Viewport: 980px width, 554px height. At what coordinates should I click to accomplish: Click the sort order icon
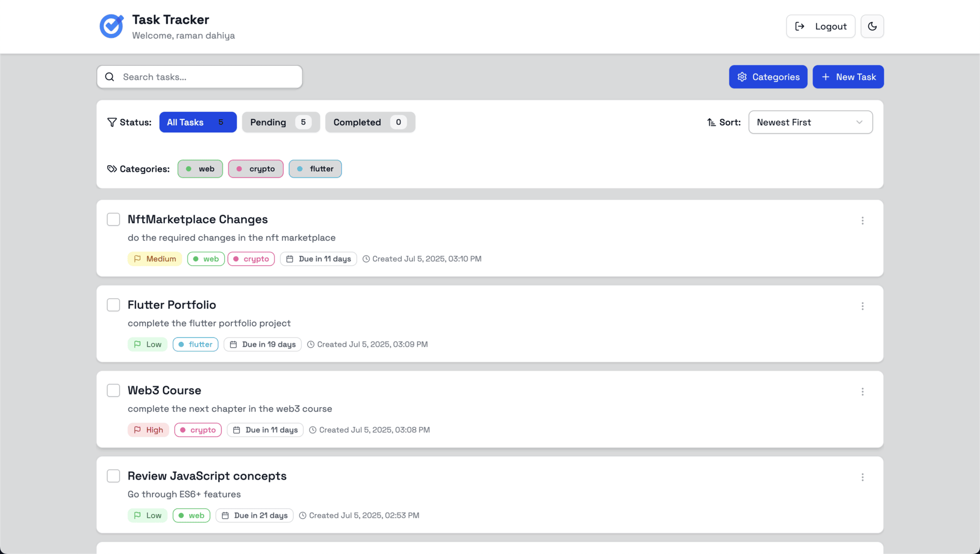(x=711, y=122)
